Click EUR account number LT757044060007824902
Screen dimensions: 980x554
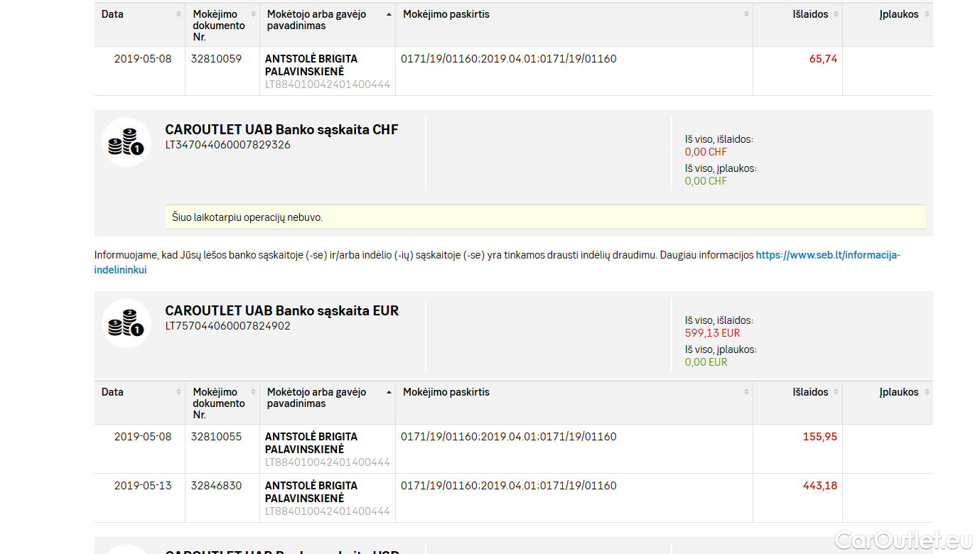pyautogui.click(x=228, y=326)
